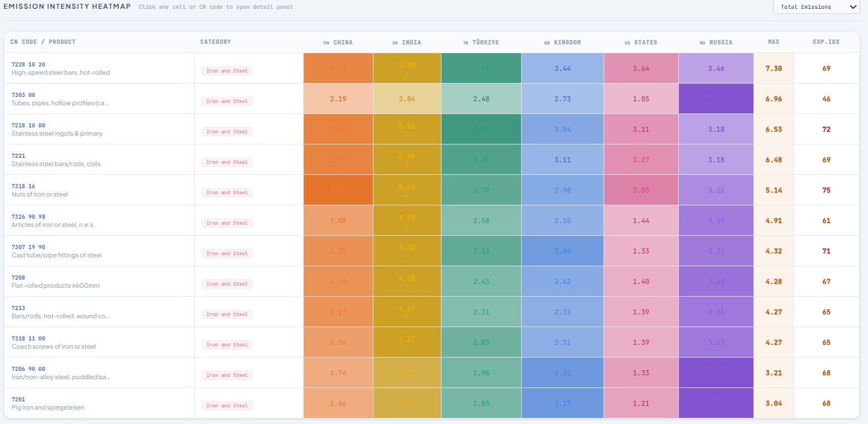The height and width of the screenshot is (424, 868).
Task: Open the Total Emissions dropdown
Action: pos(816,7)
